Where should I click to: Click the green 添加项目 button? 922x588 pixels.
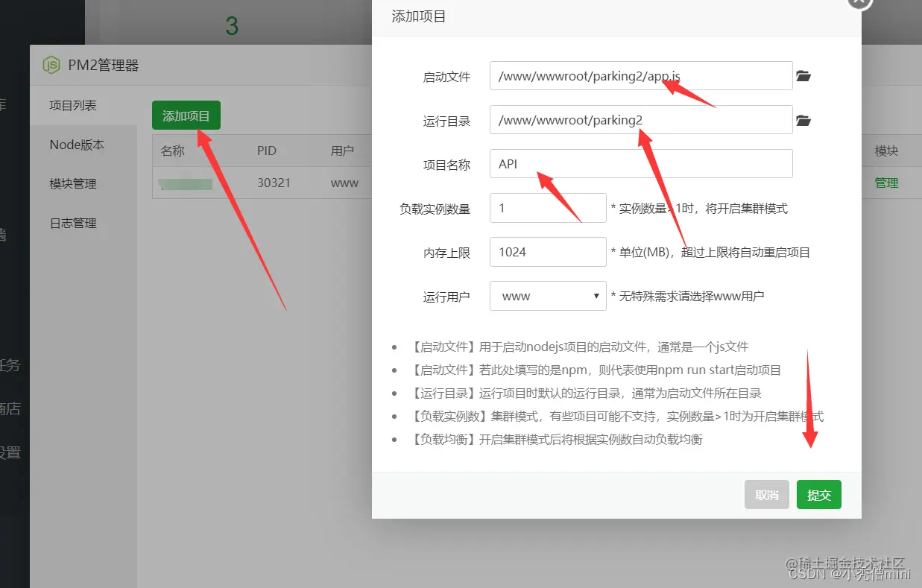pyautogui.click(x=186, y=116)
